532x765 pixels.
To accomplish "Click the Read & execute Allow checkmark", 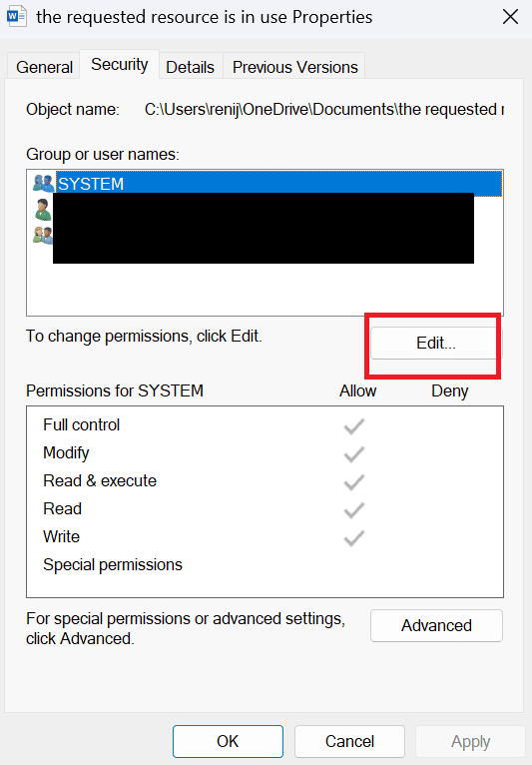I will (x=354, y=481).
